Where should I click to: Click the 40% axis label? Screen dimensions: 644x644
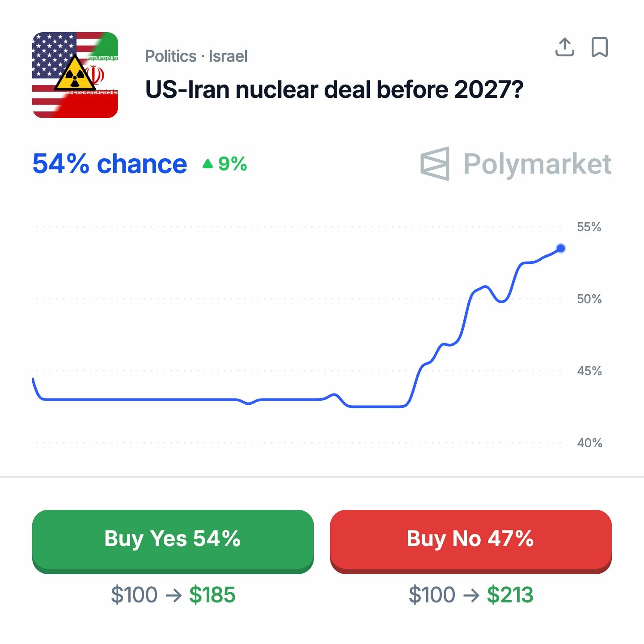coord(589,443)
